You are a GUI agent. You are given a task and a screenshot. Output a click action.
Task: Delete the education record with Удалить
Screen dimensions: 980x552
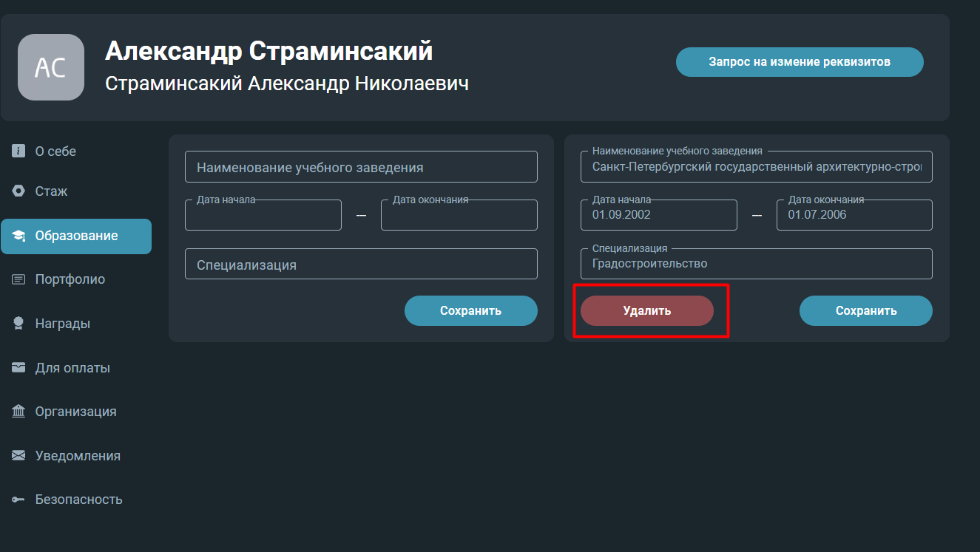[647, 311]
